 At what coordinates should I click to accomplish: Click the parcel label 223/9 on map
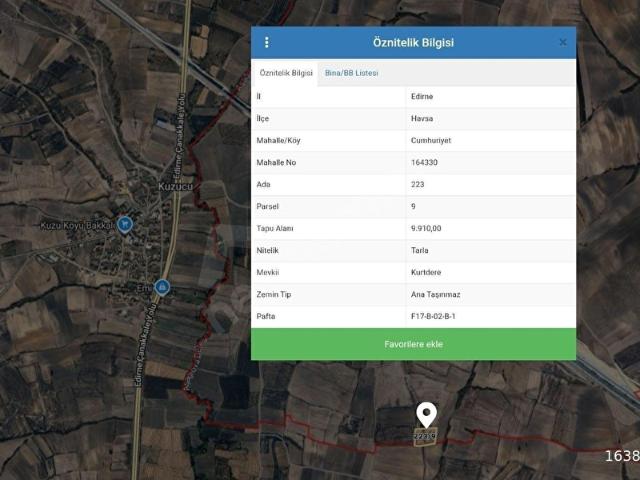(x=424, y=436)
